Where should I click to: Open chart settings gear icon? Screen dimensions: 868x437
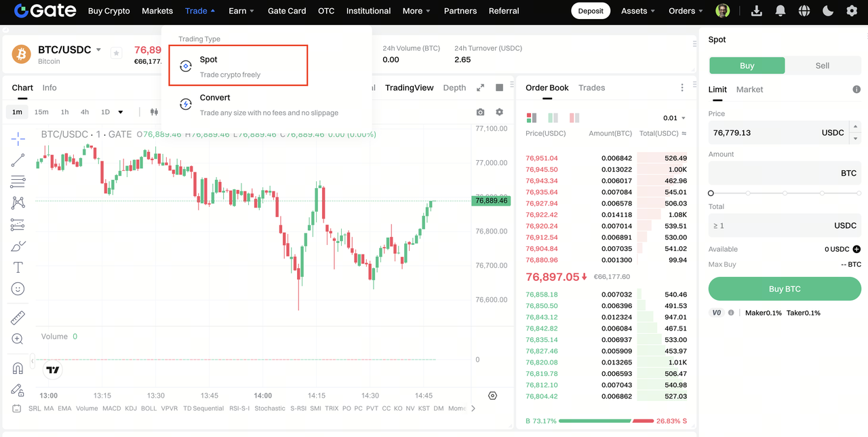(x=500, y=112)
